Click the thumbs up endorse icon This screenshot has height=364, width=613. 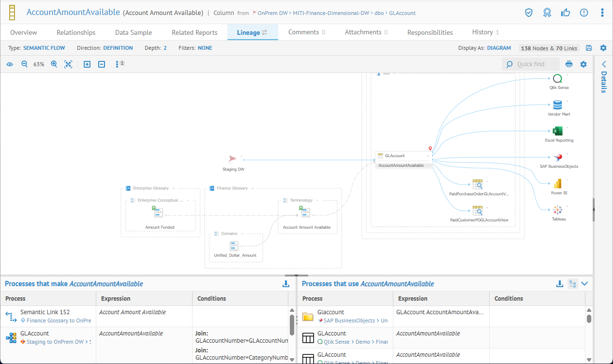565,13
